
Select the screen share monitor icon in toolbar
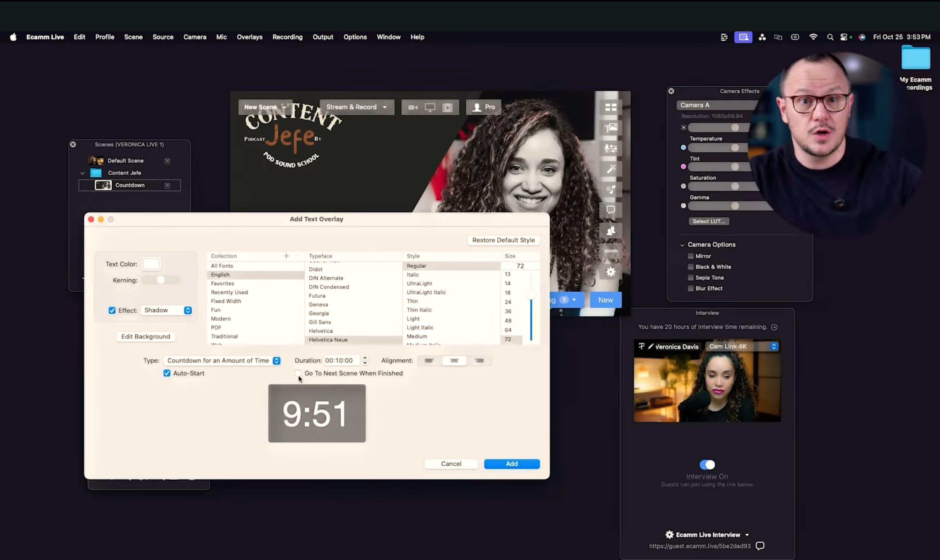[x=430, y=107]
